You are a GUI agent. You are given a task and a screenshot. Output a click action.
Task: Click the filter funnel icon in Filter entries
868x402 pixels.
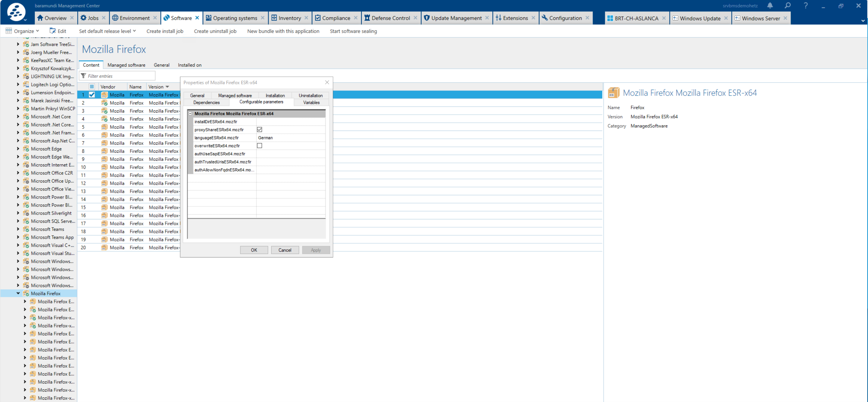pyautogui.click(x=84, y=76)
